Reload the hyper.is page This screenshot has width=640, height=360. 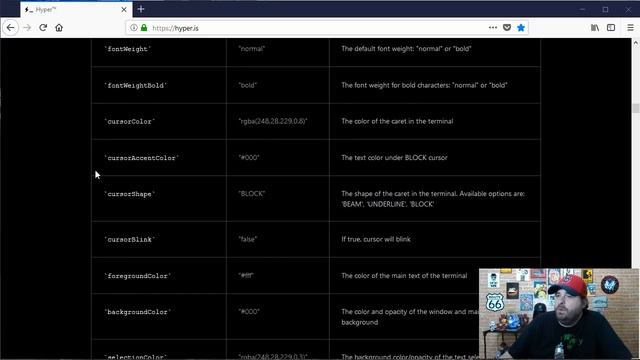pos(43,28)
